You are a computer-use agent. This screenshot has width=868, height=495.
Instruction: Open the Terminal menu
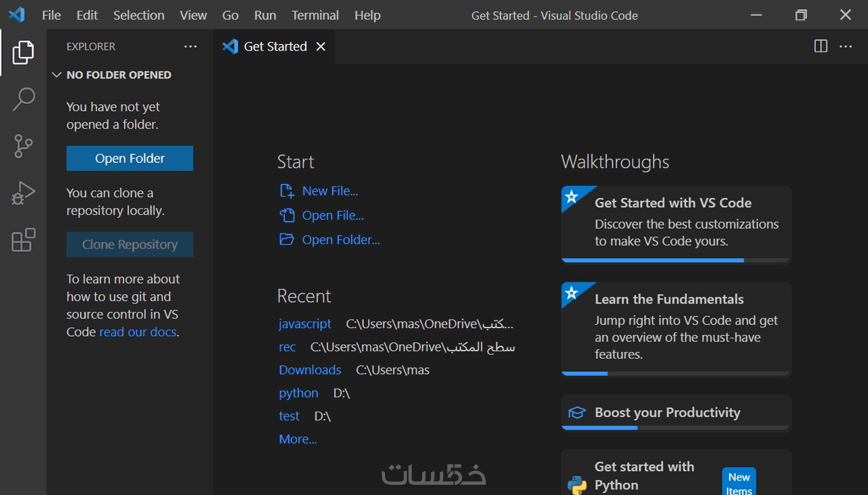(x=315, y=15)
